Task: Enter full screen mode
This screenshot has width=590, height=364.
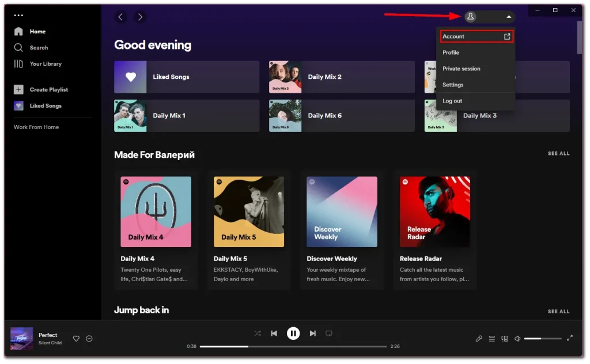Action: (570, 338)
